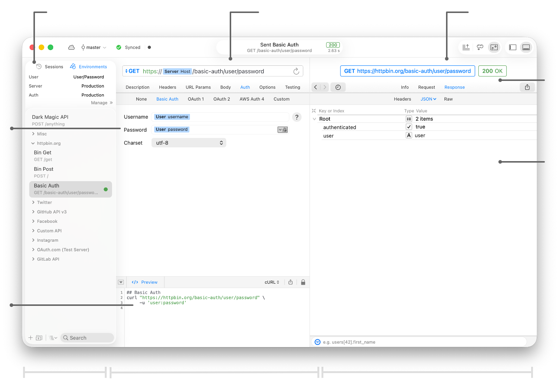Click the help question mark button

pos(297,117)
